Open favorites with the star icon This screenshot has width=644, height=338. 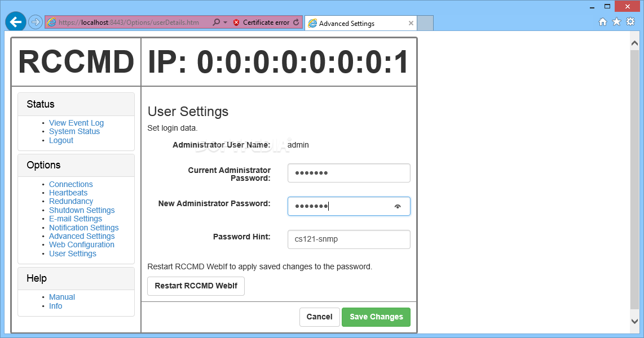[x=616, y=22]
